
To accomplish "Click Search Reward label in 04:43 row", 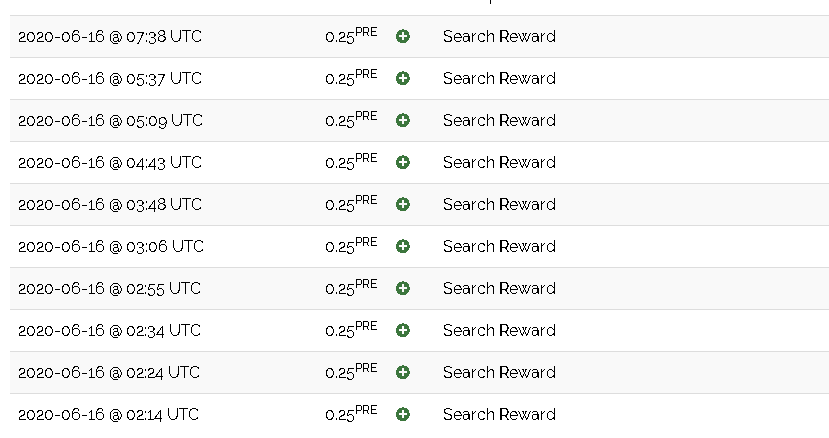I will [499, 162].
